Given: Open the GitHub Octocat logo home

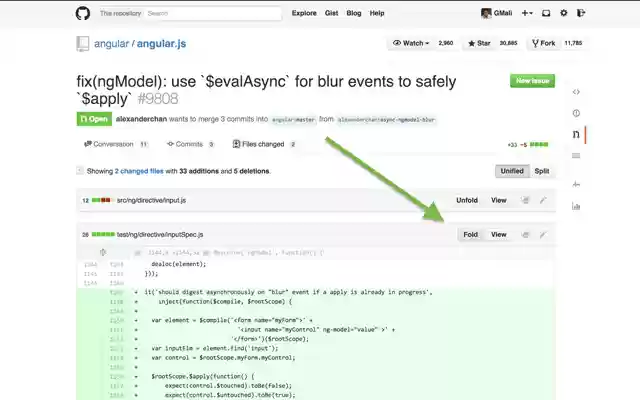Looking at the screenshot, I should click(x=83, y=13).
